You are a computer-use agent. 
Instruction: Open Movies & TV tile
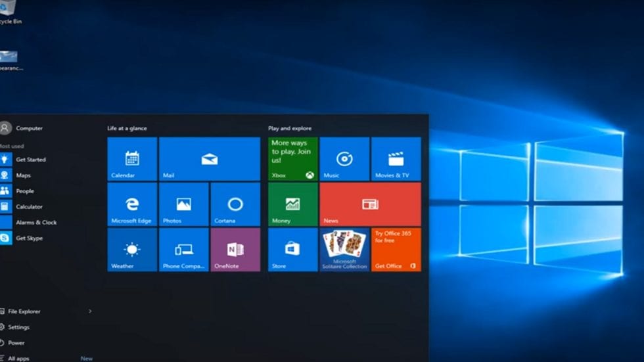(396, 158)
